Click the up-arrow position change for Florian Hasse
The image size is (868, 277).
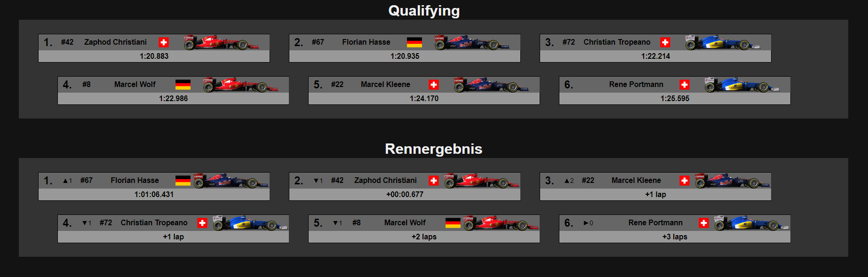click(67, 181)
